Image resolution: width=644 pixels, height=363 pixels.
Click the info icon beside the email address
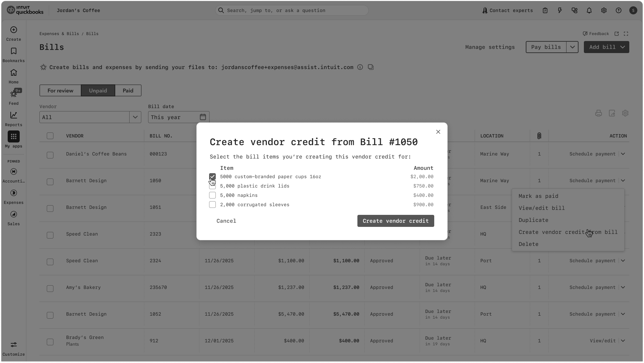click(360, 67)
